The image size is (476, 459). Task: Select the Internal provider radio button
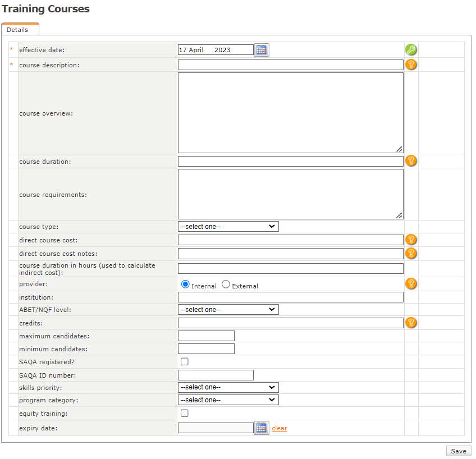click(185, 284)
